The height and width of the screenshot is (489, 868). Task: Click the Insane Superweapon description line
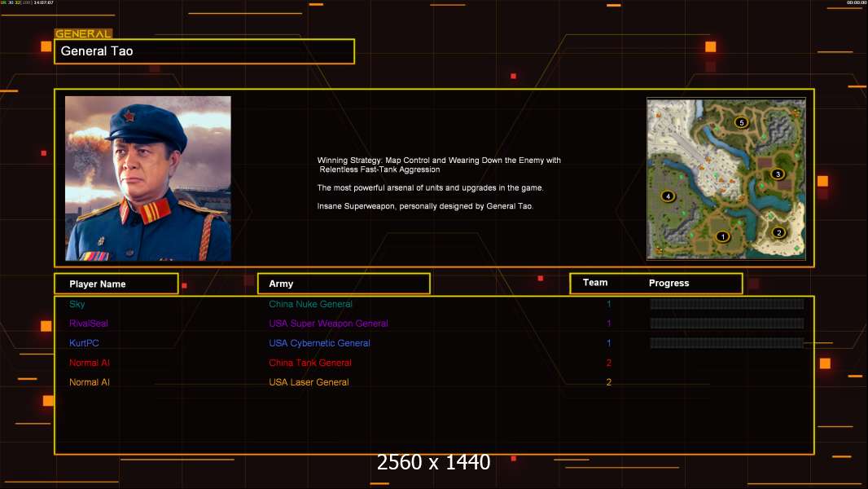(x=425, y=206)
